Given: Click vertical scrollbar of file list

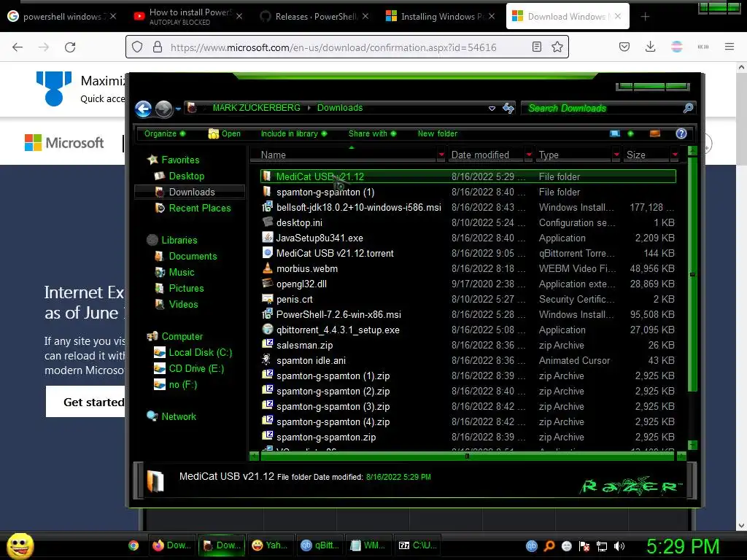Looking at the screenshot, I should 693,275.
